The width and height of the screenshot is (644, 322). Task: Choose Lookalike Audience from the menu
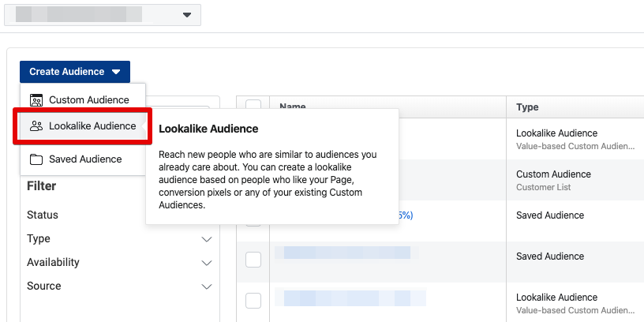92,126
